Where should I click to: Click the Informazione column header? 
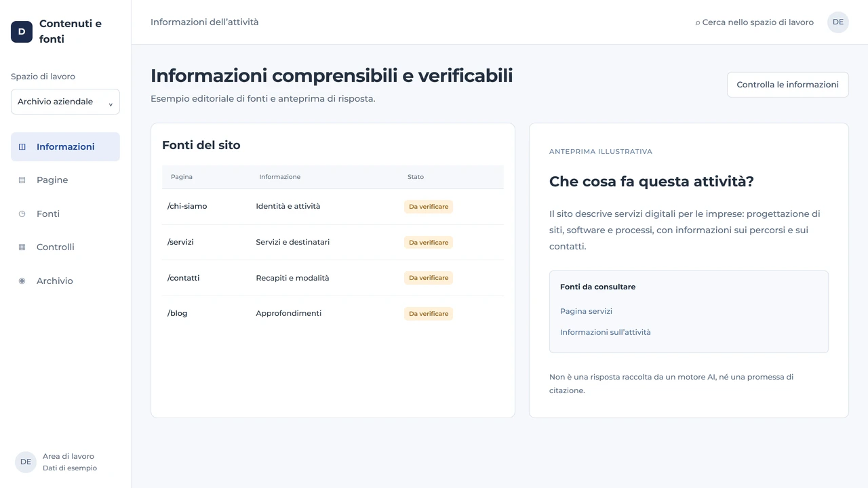(x=279, y=177)
